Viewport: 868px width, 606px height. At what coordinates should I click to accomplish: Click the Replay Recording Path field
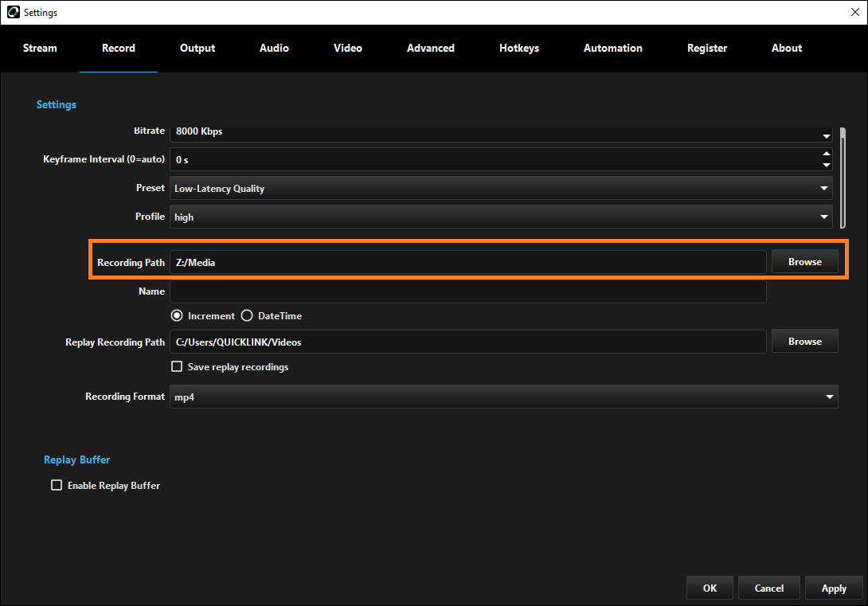click(x=467, y=342)
